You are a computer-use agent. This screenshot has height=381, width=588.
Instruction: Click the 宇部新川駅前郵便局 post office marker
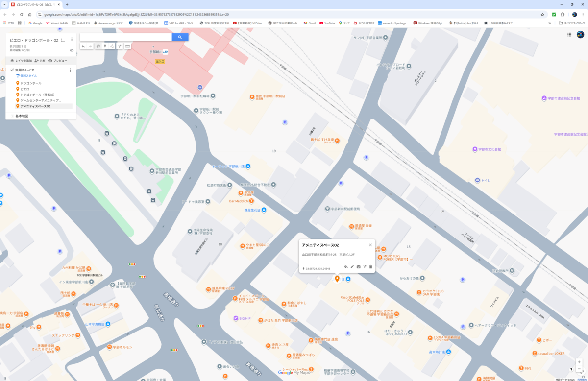(327, 209)
